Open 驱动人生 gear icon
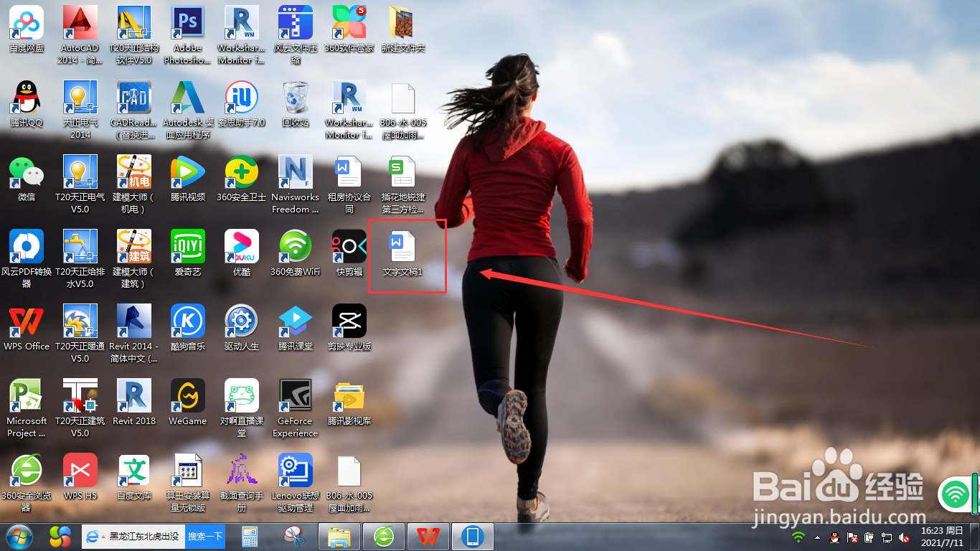 (x=242, y=328)
